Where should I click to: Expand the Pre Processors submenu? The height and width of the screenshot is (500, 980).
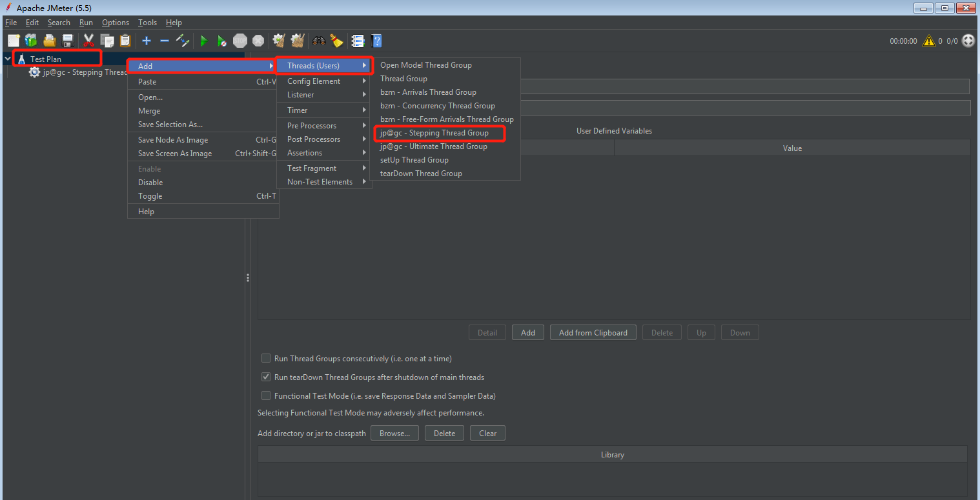[324, 126]
